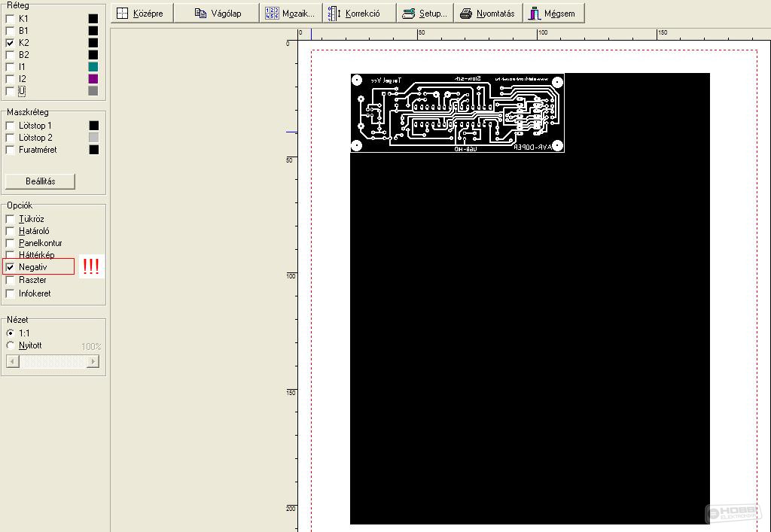This screenshot has height=532, width=771.
Task: Enable the Panelkontur option
Action: tap(10, 243)
